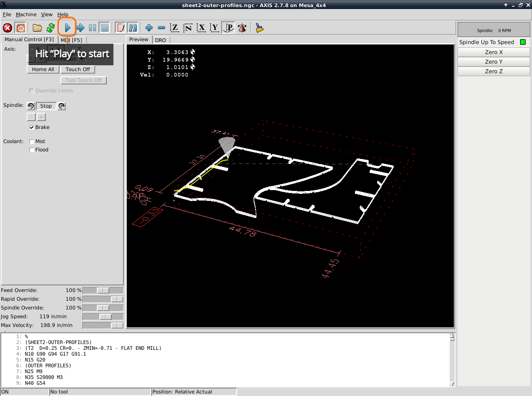The height and width of the screenshot is (396, 532).
Task: Click the Feed Override slider
Action: click(x=103, y=290)
